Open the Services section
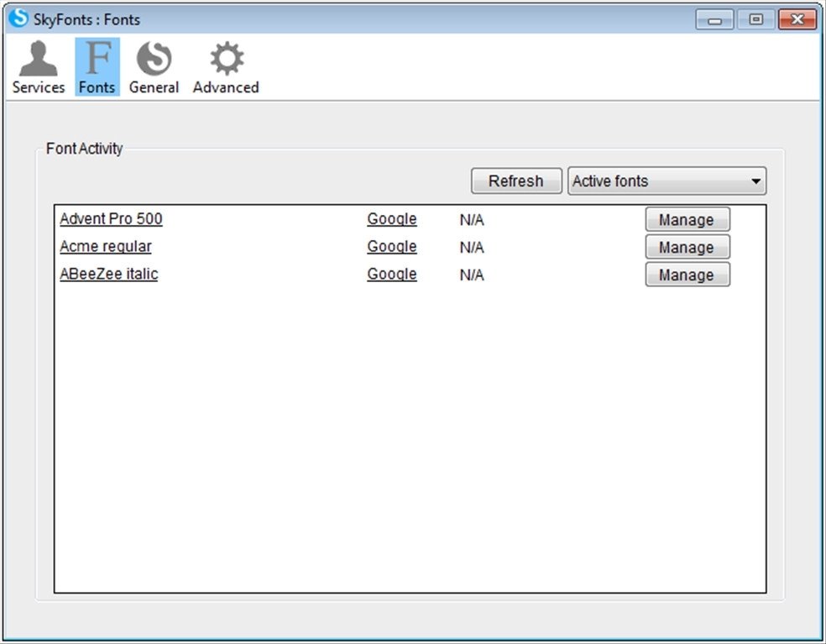Screen dimensions: 826x644 (39, 67)
